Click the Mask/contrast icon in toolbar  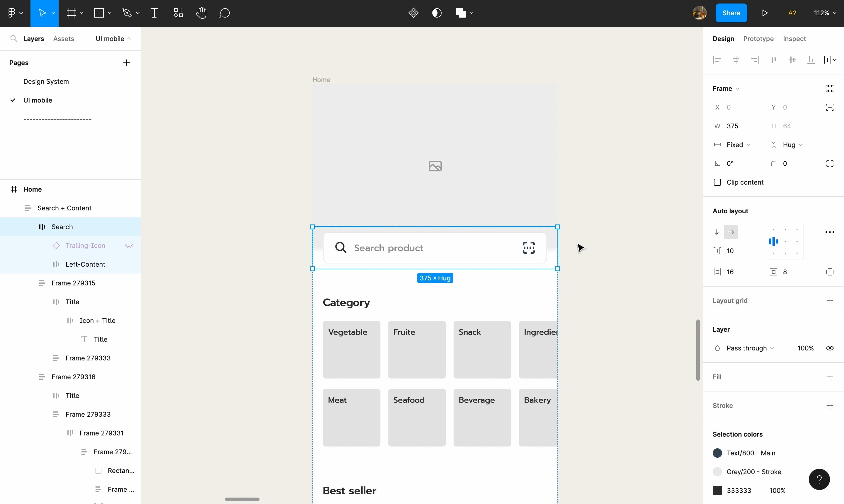(x=437, y=13)
